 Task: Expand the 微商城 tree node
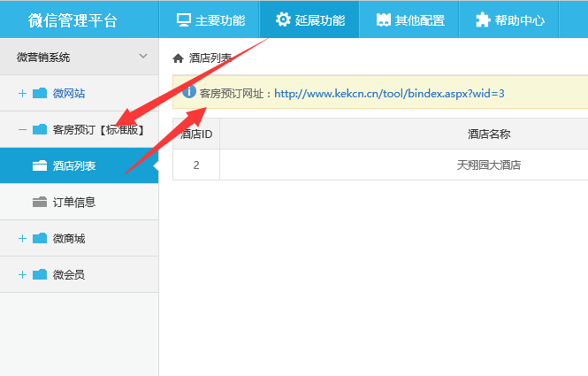[22, 238]
